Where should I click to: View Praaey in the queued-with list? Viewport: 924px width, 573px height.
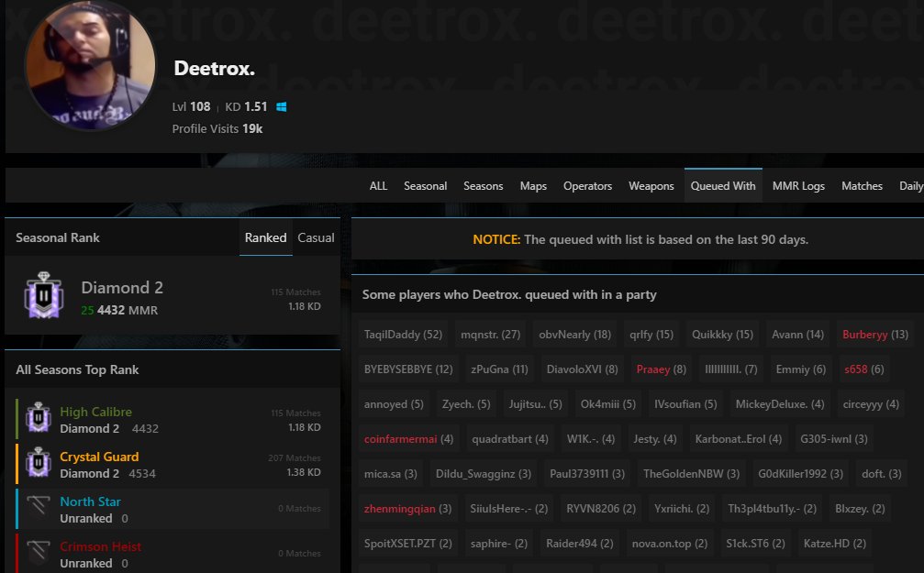(x=661, y=369)
